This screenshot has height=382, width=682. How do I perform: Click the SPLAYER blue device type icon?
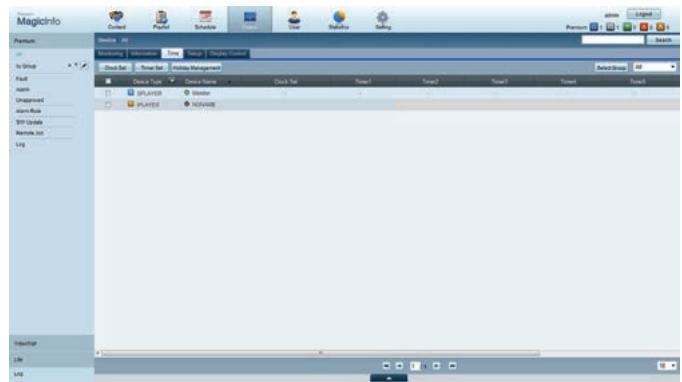point(130,93)
